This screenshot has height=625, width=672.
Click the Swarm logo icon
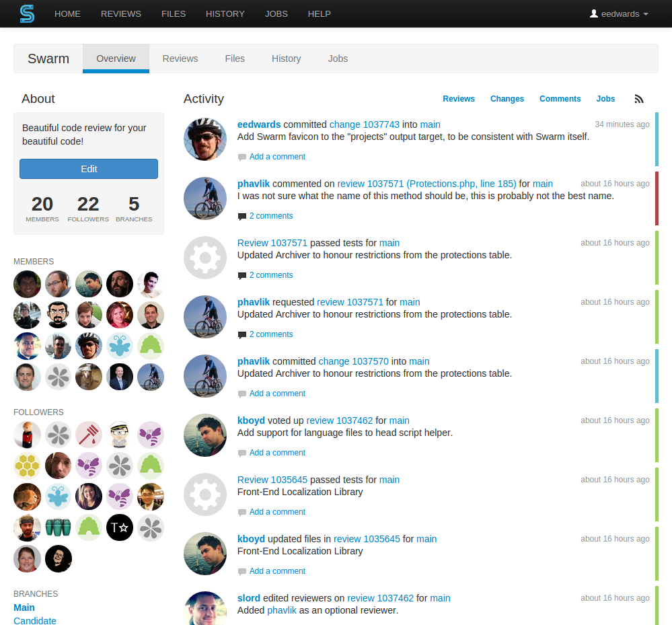point(27,13)
